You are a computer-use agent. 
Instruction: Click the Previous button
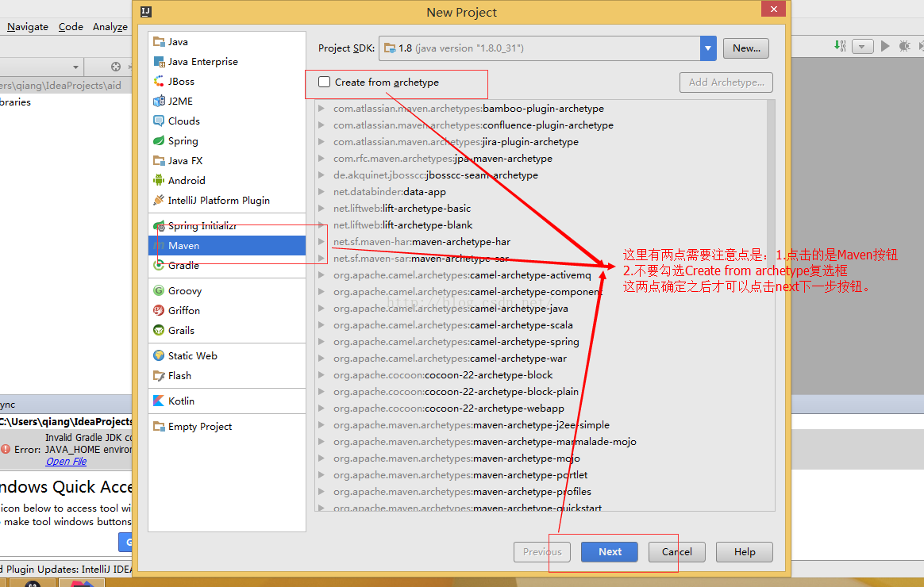[x=542, y=551]
